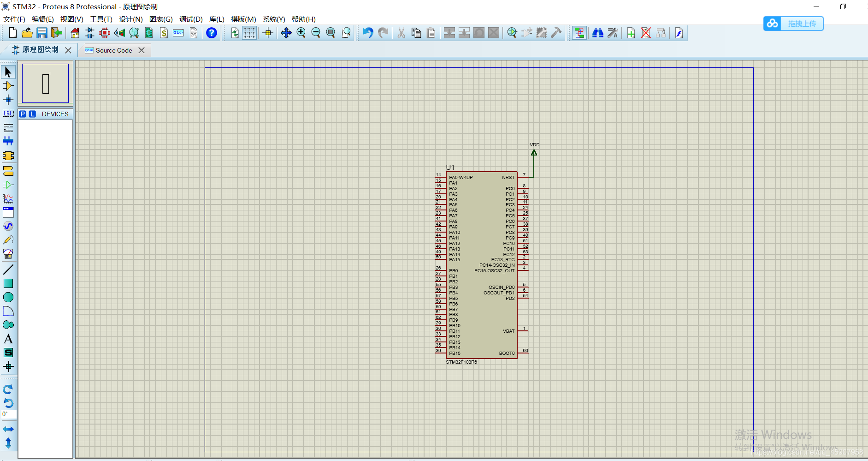Select the 2D Symbols tool
The height and width of the screenshot is (461, 868).
(8, 353)
